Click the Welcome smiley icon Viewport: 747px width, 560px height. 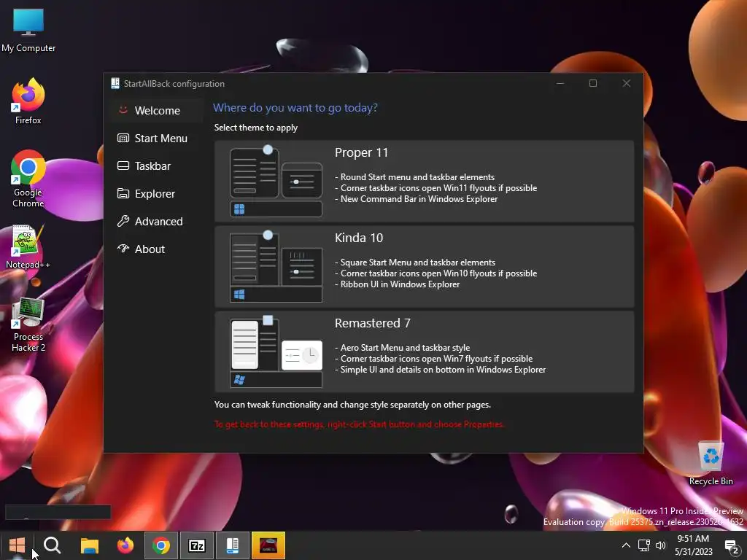click(x=123, y=109)
